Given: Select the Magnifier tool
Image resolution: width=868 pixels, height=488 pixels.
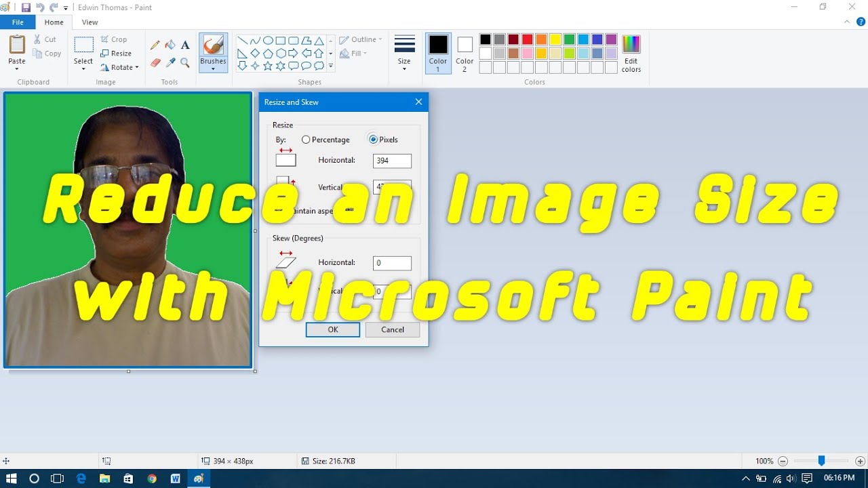Looking at the screenshot, I should click(x=185, y=62).
